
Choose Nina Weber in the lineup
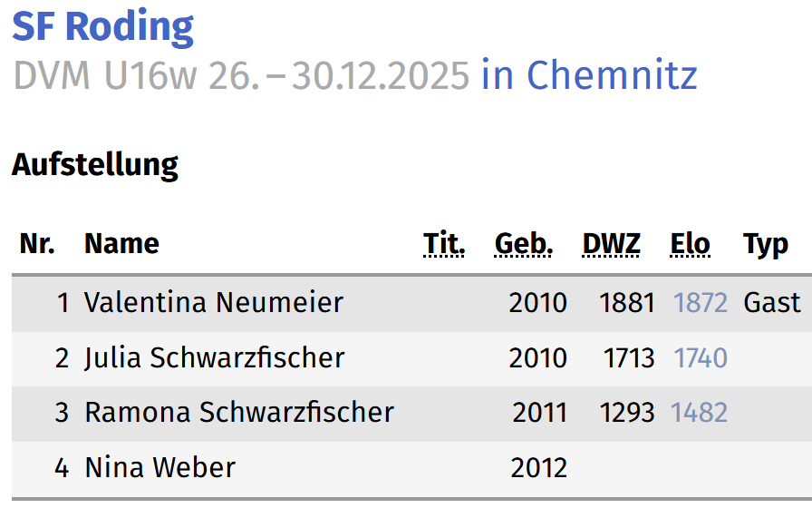[160, 467]
